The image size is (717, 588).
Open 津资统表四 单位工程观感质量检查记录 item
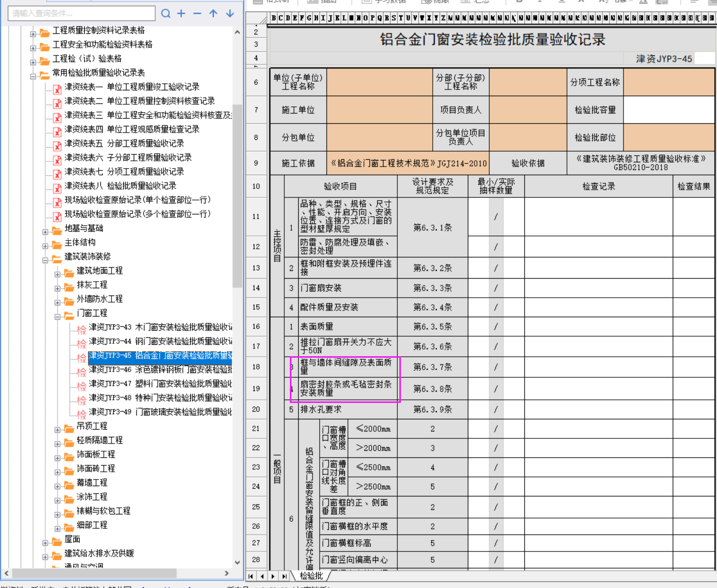132,129
